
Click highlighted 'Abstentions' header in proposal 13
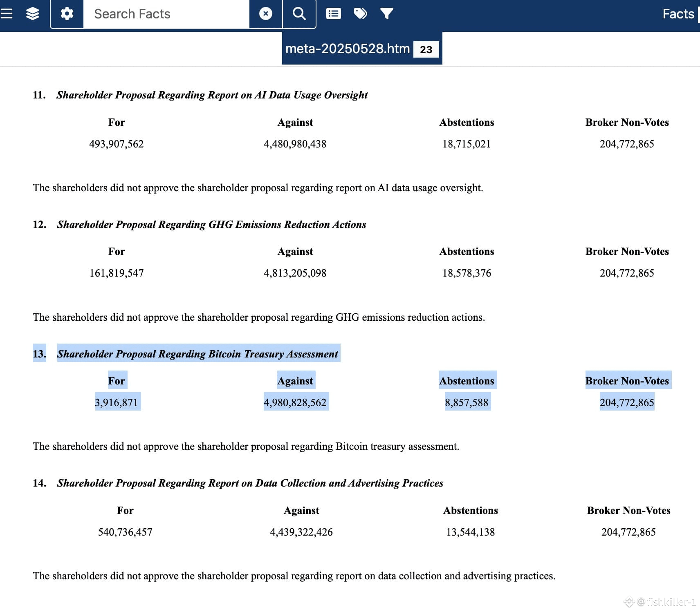[x=467, y=380]
